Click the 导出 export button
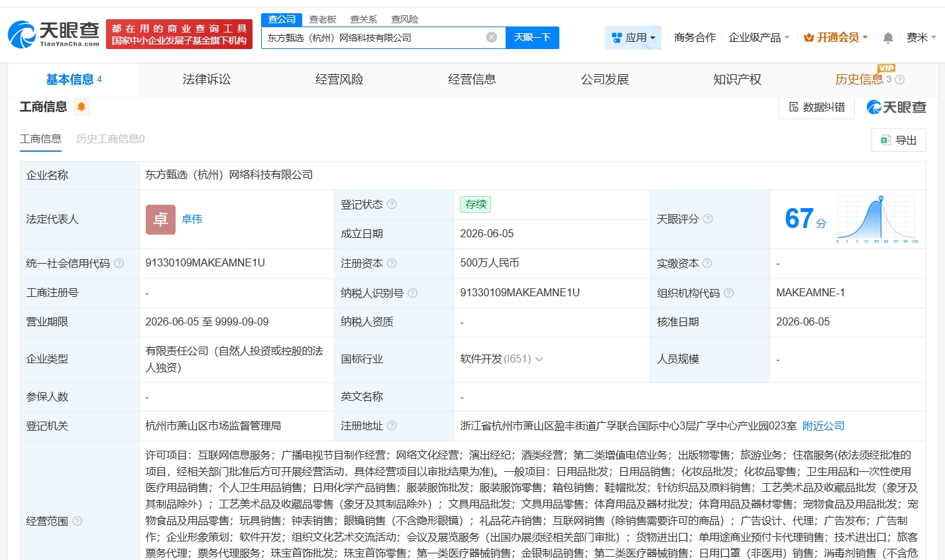The image size is (945, 560). [x=899, y=140]
